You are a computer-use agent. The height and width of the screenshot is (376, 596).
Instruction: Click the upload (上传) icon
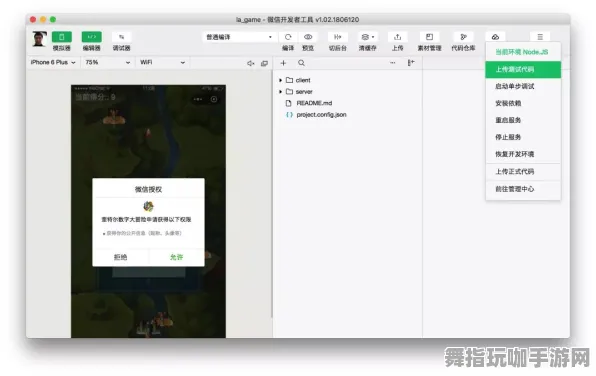click(397, 37)
